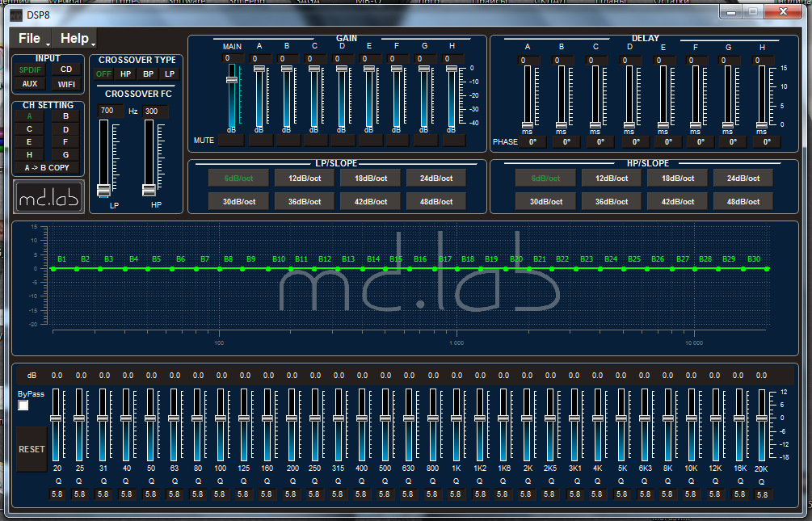Click the LP crossover frequency field showing 700
Image resolution: width=812 pixels, height=521 pixels.
[111, 111]
